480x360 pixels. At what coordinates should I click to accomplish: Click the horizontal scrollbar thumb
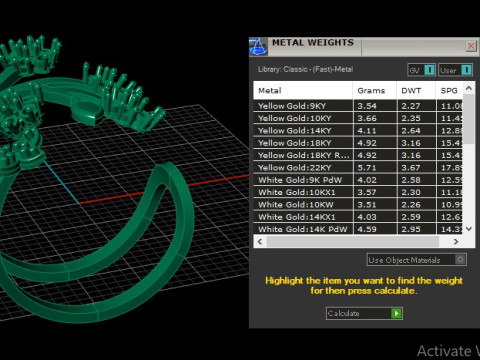(353, 242)
